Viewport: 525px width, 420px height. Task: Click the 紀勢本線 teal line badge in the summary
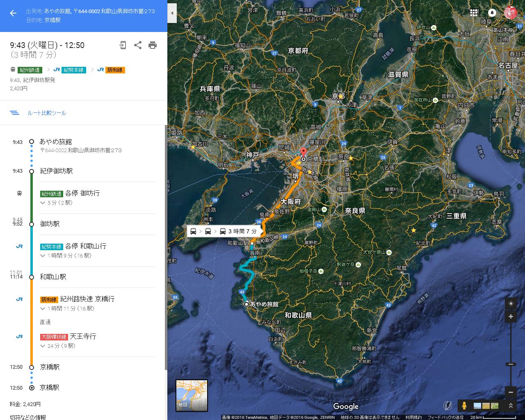[x=73, y=70]
